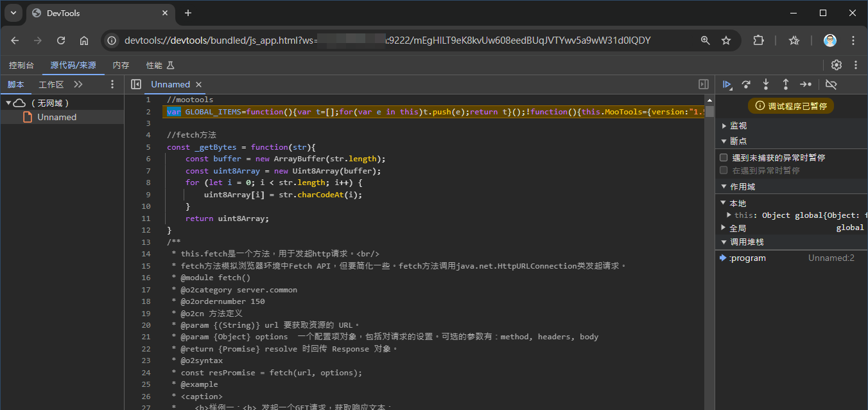This screenshot has width=868, height=410.
Task: Click the Step into function icon
Action: tap(766, 84)
